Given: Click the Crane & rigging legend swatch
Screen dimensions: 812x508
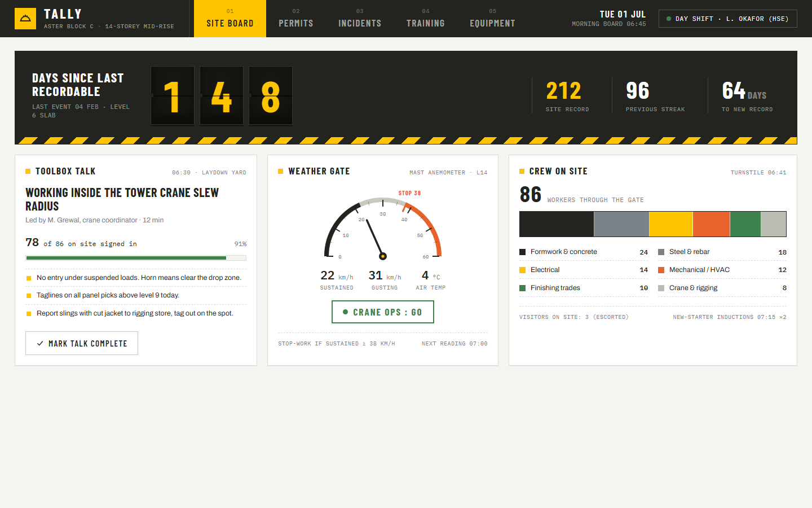Looking at the screenshot, I should (x=661, y=288).
